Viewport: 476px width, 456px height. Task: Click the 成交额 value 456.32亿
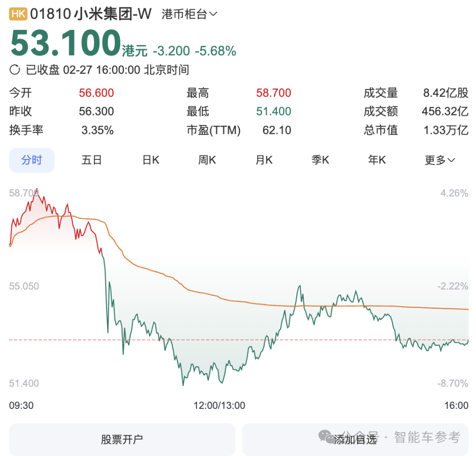tap(445, 111)
